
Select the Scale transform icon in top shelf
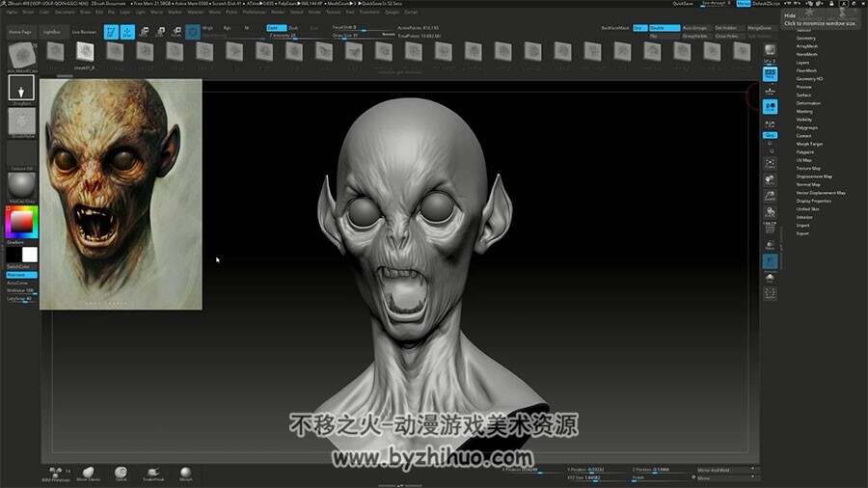pos(160,32)
